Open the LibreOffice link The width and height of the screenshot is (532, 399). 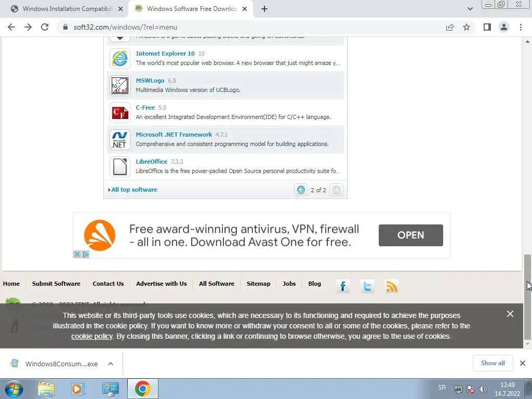[x=151, y=162]
